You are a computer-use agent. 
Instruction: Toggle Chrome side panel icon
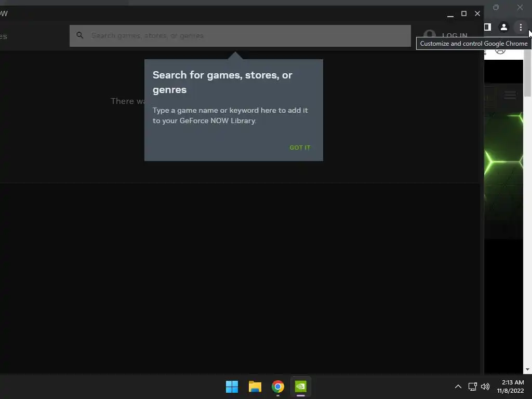487,27
